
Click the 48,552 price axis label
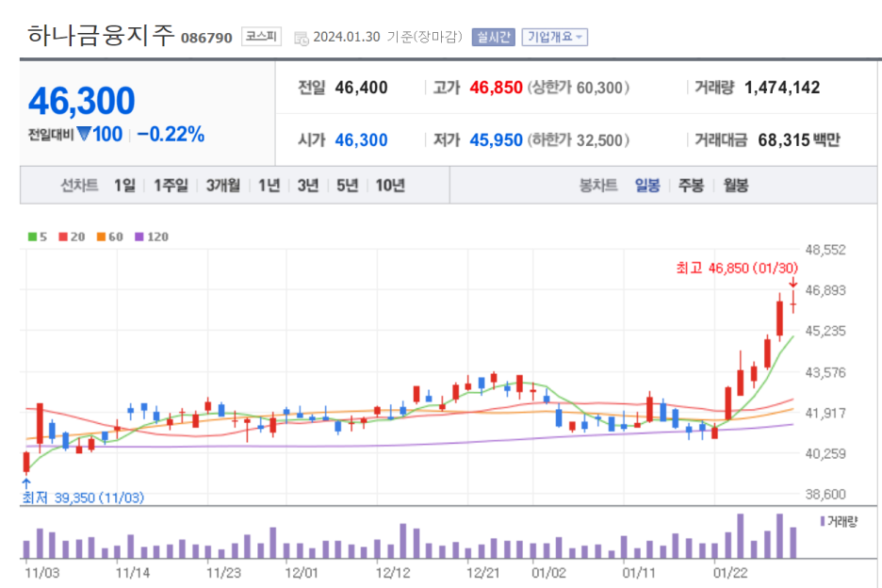(825, 250)
